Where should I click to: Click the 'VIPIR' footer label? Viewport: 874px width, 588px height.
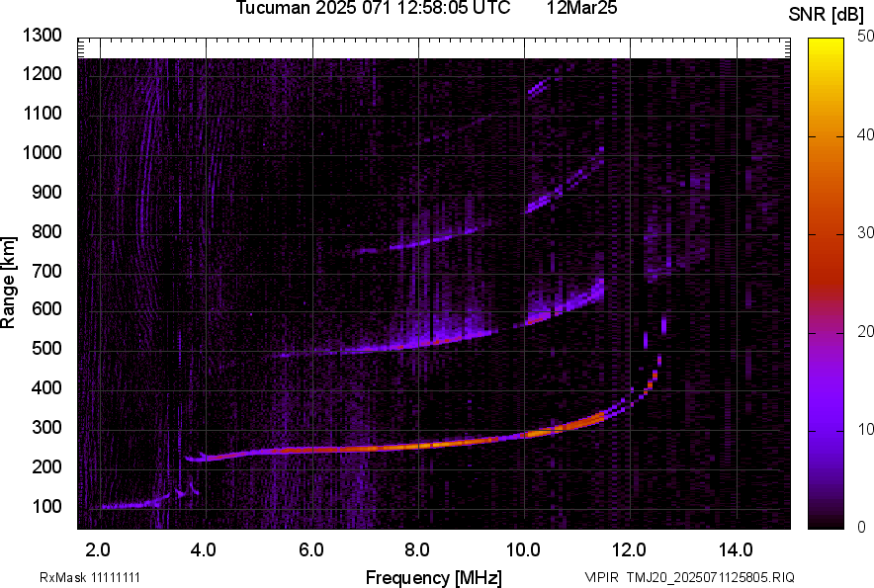coord(601,577)
